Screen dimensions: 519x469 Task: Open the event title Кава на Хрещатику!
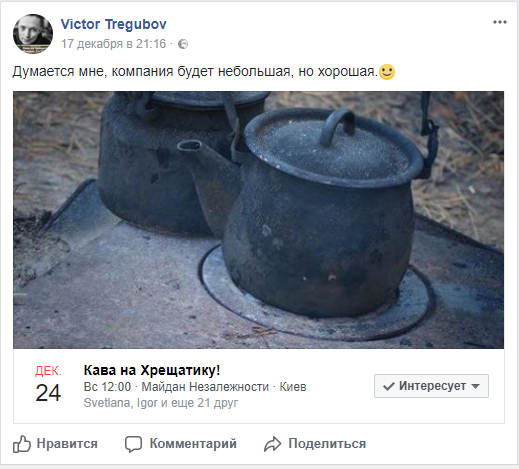[152, 370]
